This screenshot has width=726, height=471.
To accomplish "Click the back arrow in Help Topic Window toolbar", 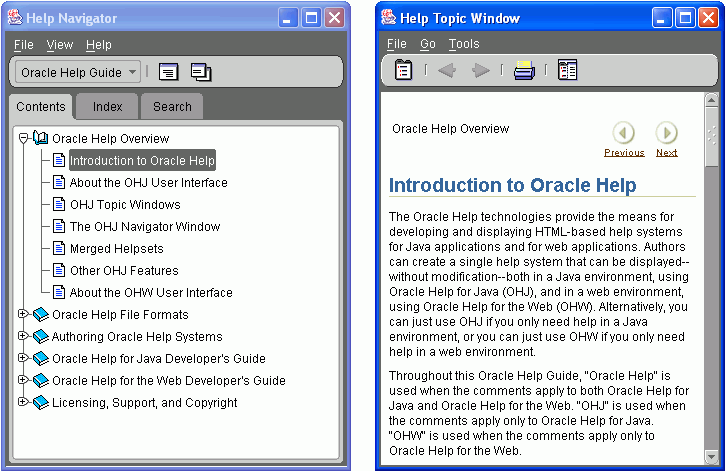I will [x=447, y=70].
